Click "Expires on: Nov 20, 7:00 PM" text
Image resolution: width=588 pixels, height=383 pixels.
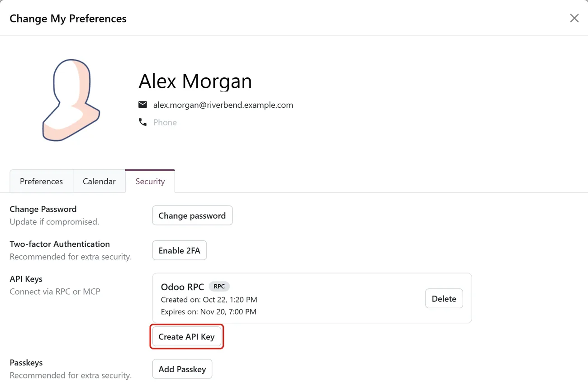(x=209, y=311)
